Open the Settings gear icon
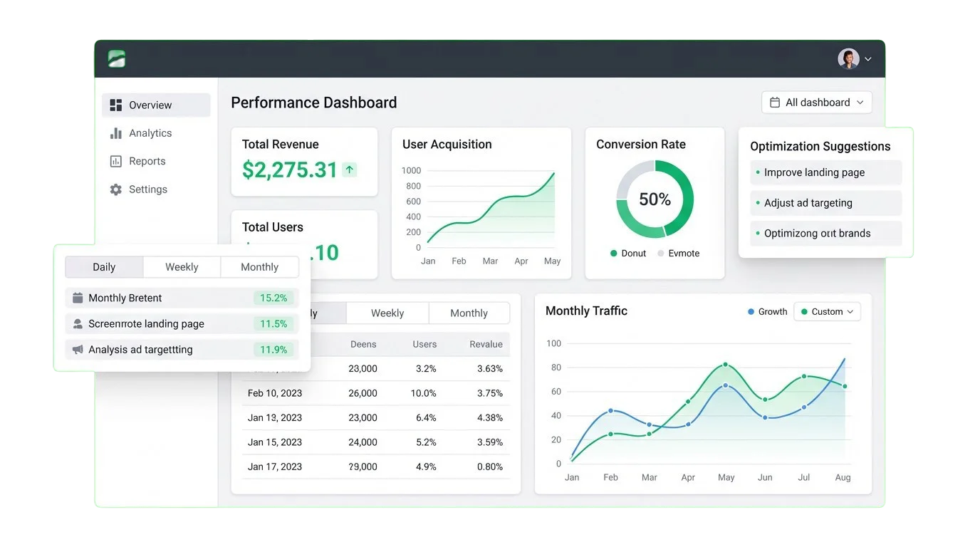The width and height of the screenshot is (980, 547). 116,189
